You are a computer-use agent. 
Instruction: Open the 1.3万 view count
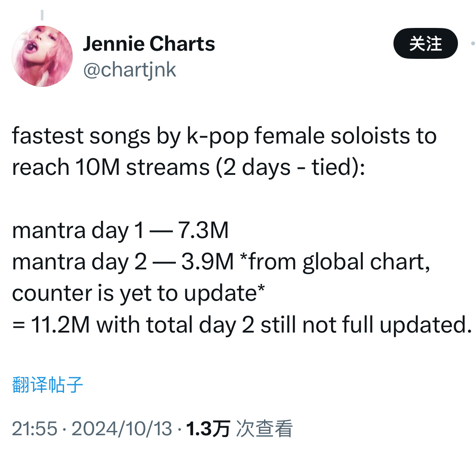(208, 429)
